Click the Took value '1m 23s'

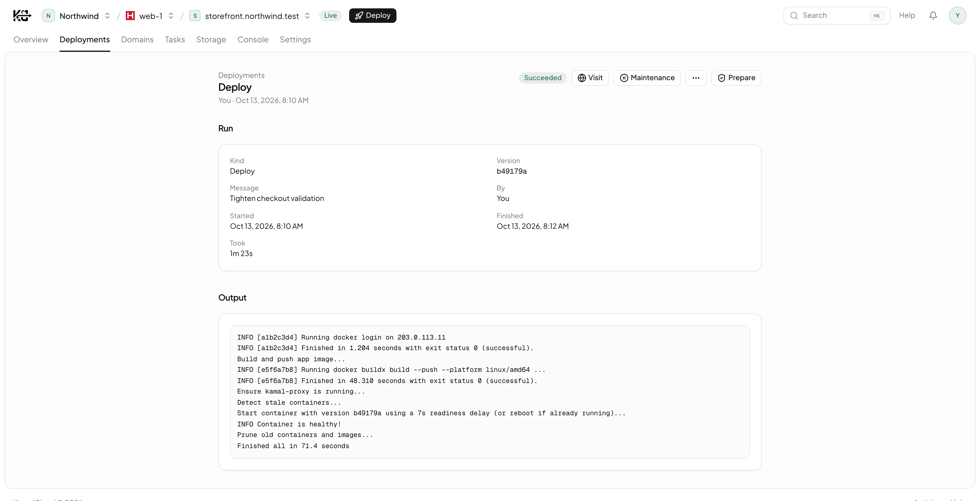(241, 253)
